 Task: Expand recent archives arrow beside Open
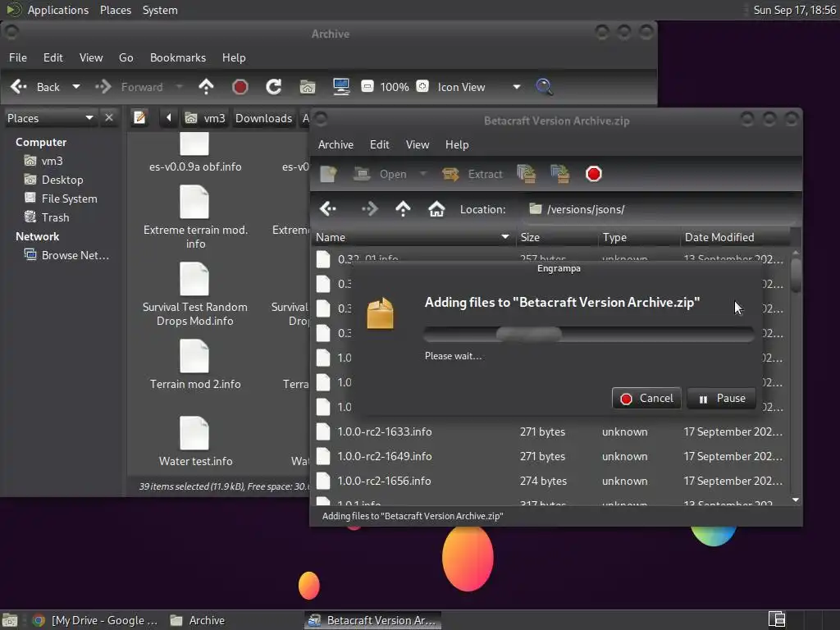click(x=422, y=174)
